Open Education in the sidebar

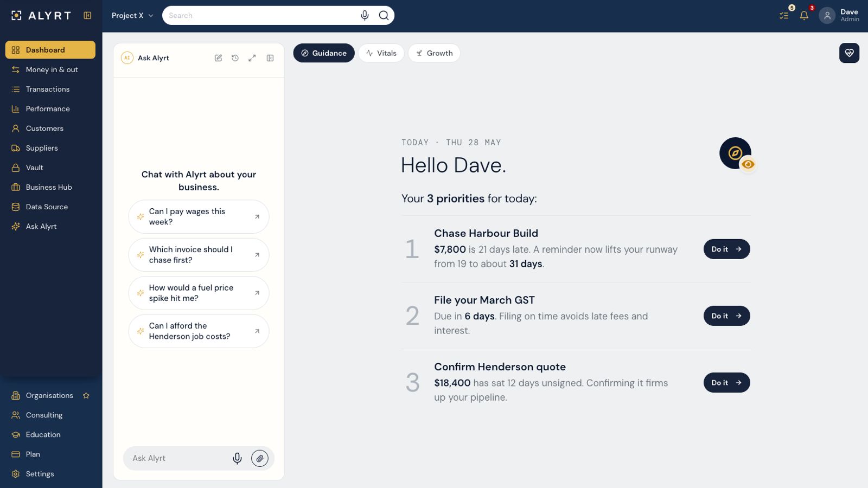pyautogui.click(x=50, y=434)
